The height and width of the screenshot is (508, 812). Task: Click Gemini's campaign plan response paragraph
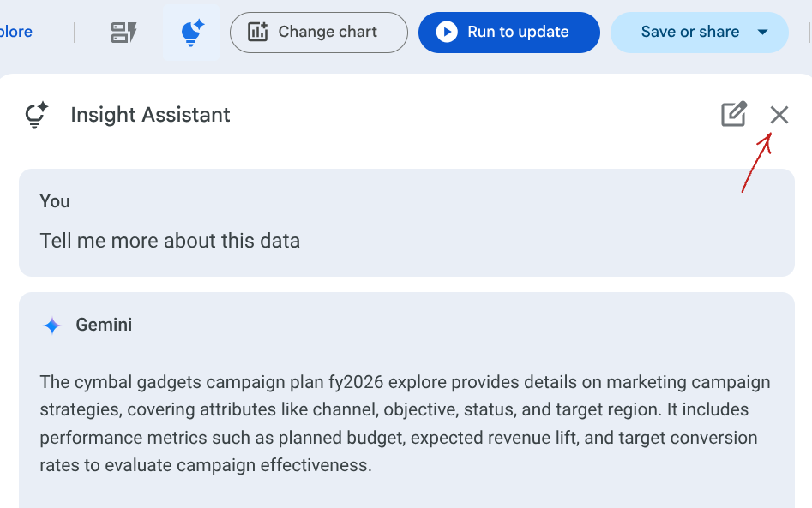pos(405,424)
